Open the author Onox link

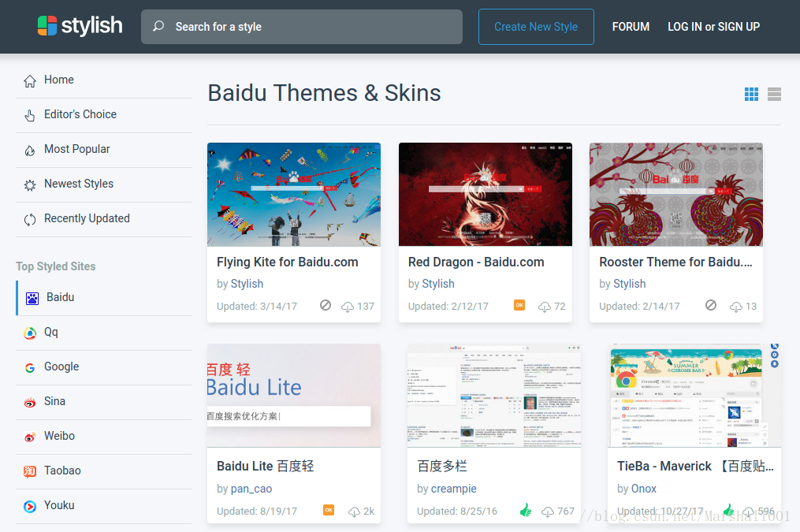point(643,489)
